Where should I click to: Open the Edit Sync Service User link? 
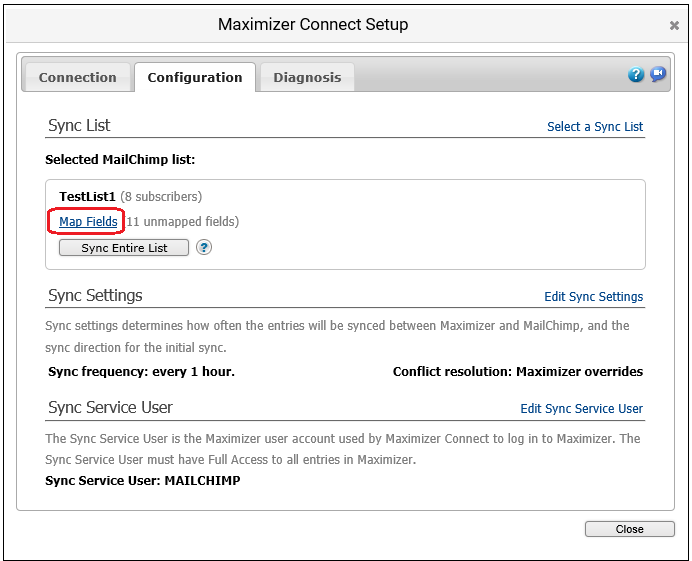point(582,409)
